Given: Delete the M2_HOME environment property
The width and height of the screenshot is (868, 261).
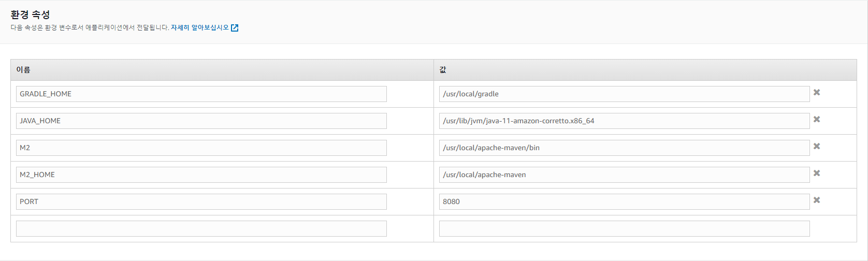Looking at the screenshot, I should 816,173.
